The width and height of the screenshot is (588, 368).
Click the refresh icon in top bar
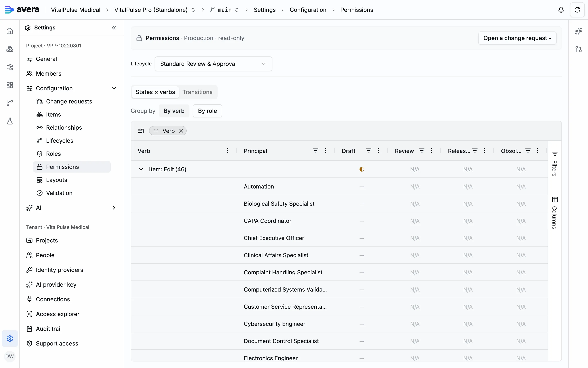coord(577,10)
